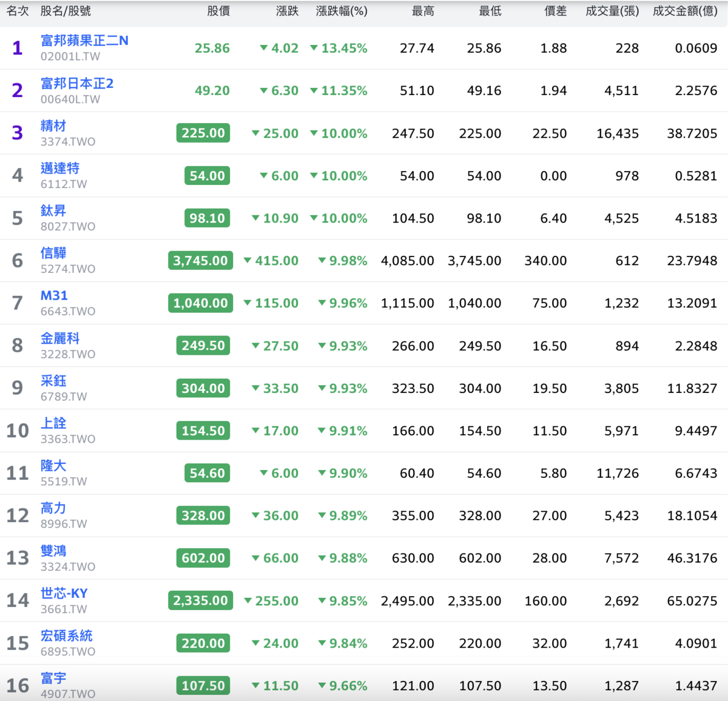Click rank number 1
Viewport: 728px width, 701px height.
[x=18, y=48]
